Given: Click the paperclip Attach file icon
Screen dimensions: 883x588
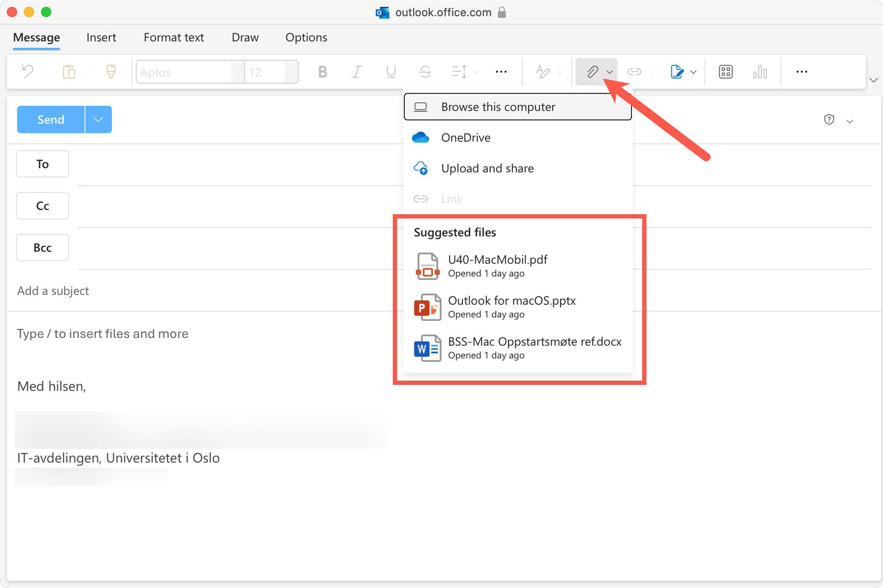Looking at the screenshot, I should click(x=592, y=72).
